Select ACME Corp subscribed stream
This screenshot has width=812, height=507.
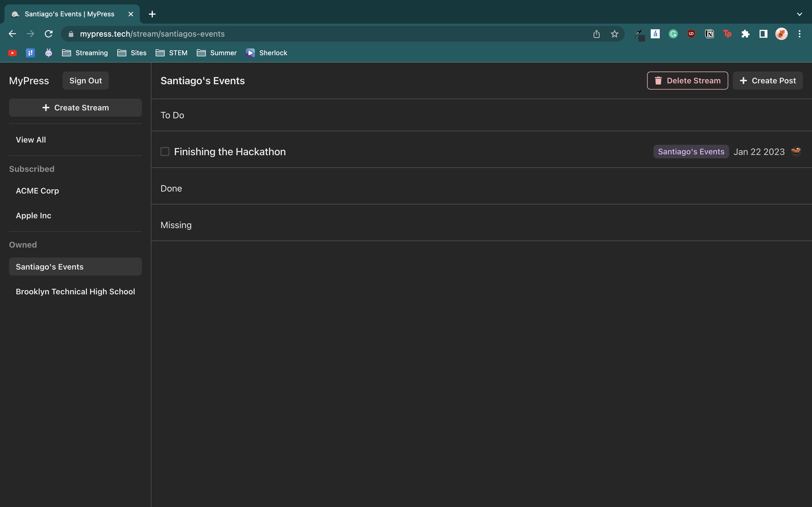coord(37,191)
